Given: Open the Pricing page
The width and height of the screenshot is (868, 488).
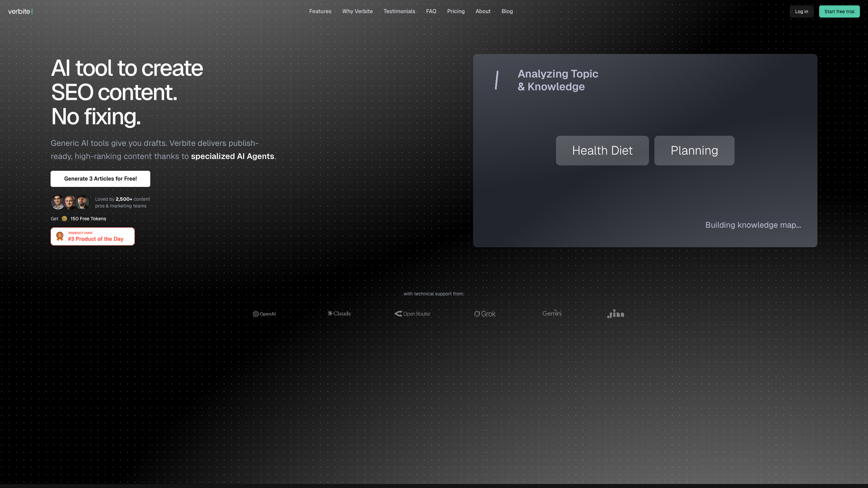Looking at the screenshot, I should (x=456, y=11).
